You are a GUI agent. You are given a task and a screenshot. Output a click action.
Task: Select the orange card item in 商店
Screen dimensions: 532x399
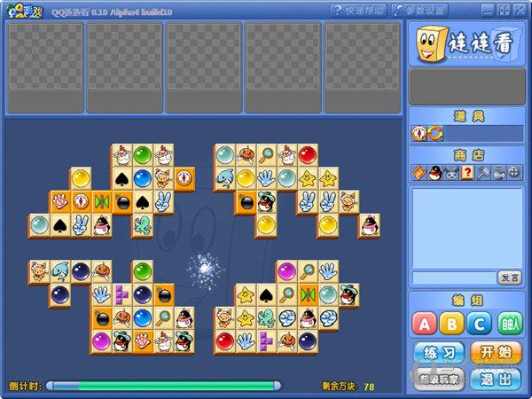coord(419,172)
